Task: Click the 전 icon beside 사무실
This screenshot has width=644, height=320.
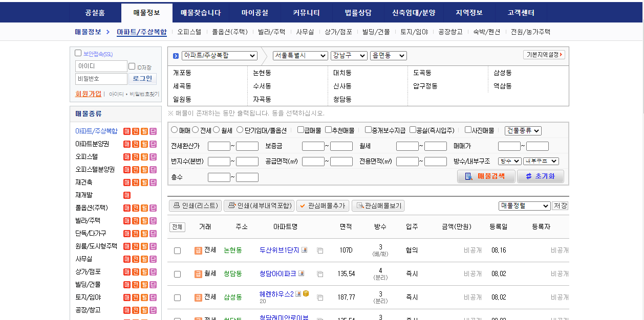Action: (x=136, y=259)
